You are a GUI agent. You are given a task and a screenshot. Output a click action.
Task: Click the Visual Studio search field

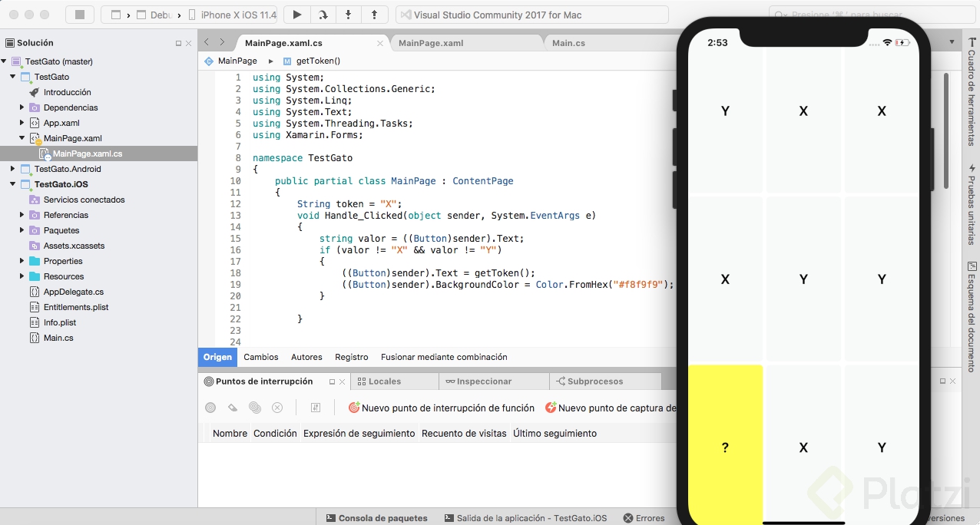point(872,15)
